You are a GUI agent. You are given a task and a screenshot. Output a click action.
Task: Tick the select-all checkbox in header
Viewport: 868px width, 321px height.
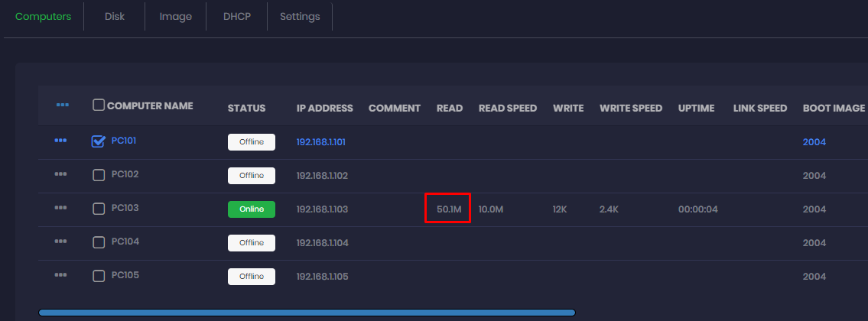(x=99, y=105)
